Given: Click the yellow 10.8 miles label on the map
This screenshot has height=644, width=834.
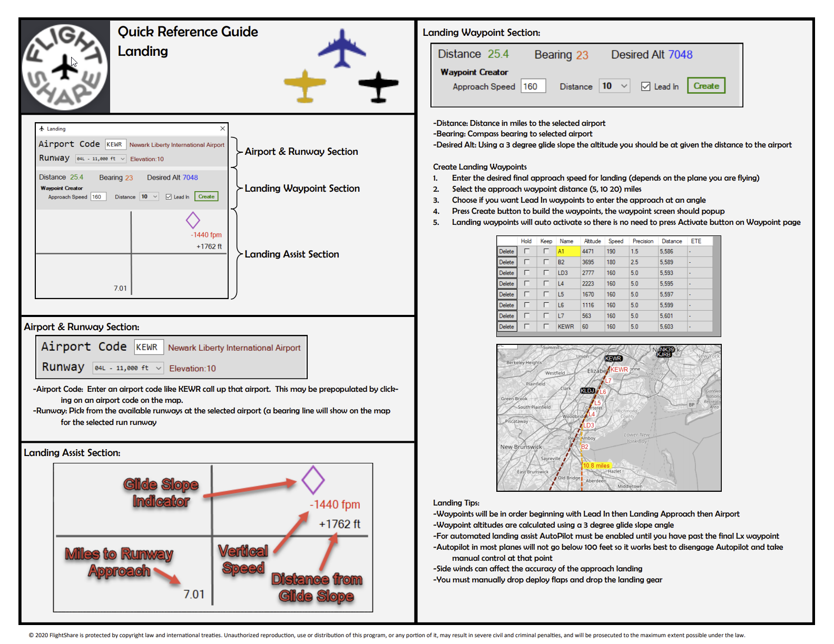Looking at the screenshot, I should pos(596,465).
